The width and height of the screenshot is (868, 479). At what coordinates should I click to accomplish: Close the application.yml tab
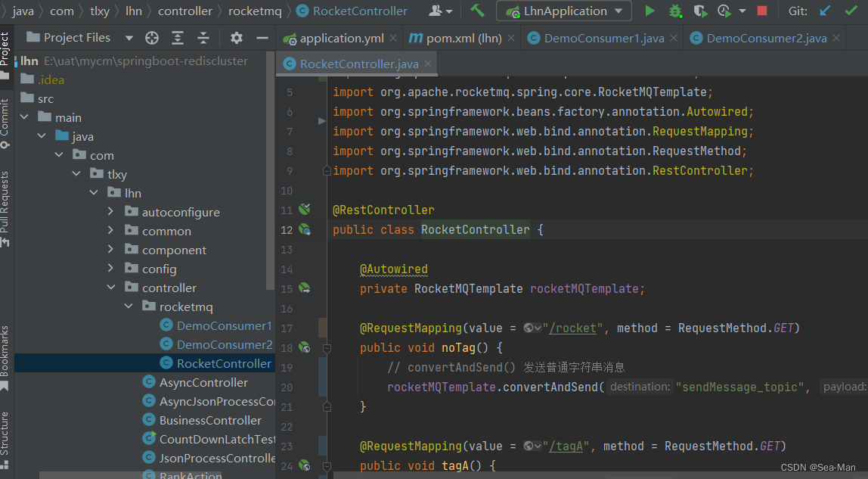393,38
